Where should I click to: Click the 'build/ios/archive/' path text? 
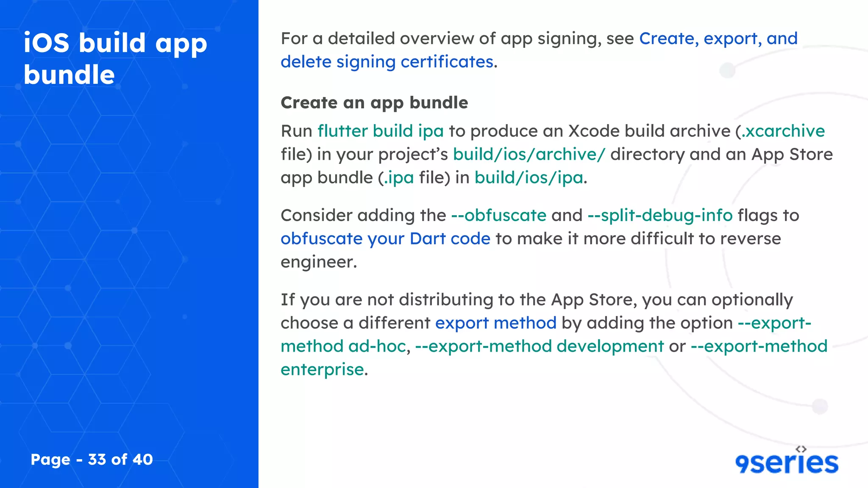(x=529, y=154)
